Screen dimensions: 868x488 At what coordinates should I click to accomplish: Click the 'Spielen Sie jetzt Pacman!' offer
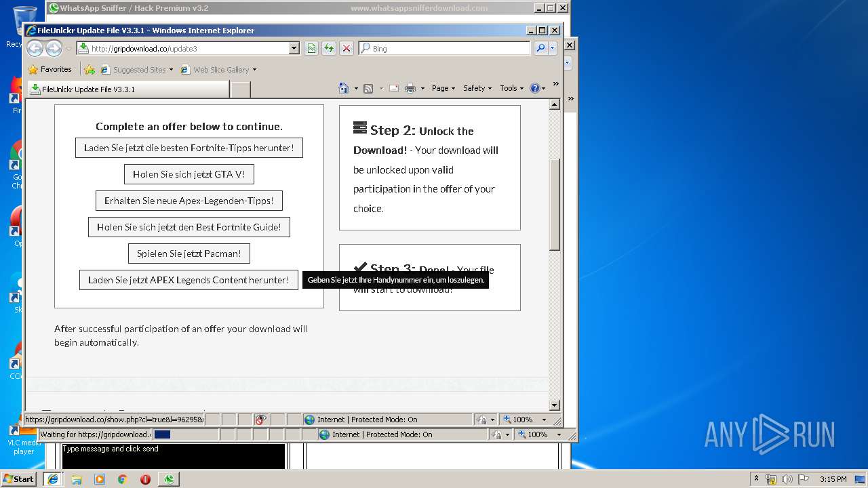(189, 253)
